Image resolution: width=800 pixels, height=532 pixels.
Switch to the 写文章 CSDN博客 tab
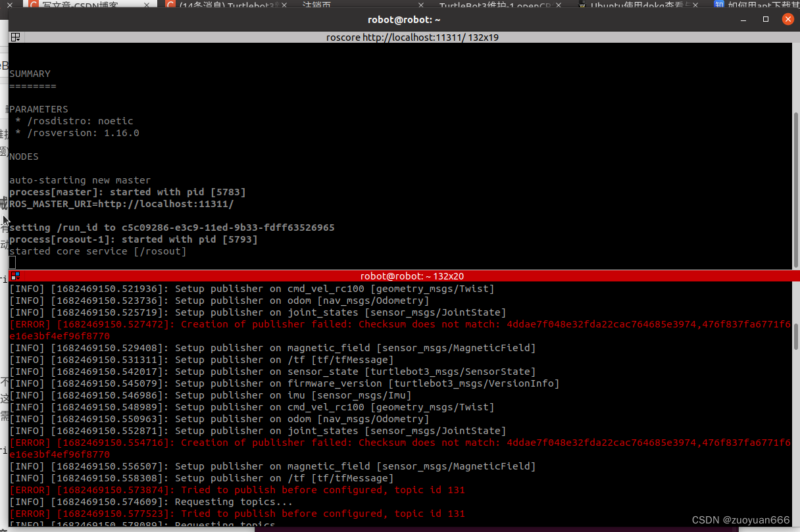coord(79,5)
